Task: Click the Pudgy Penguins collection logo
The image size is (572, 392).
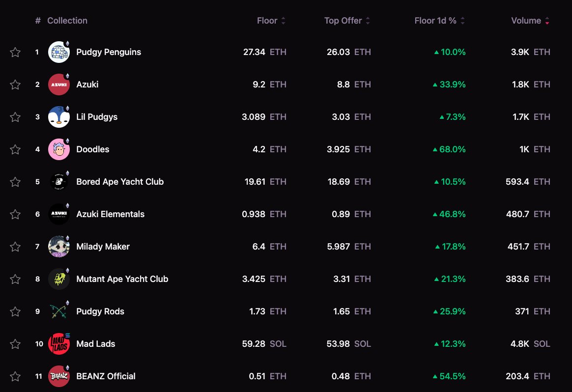Action: click(59, 52)
